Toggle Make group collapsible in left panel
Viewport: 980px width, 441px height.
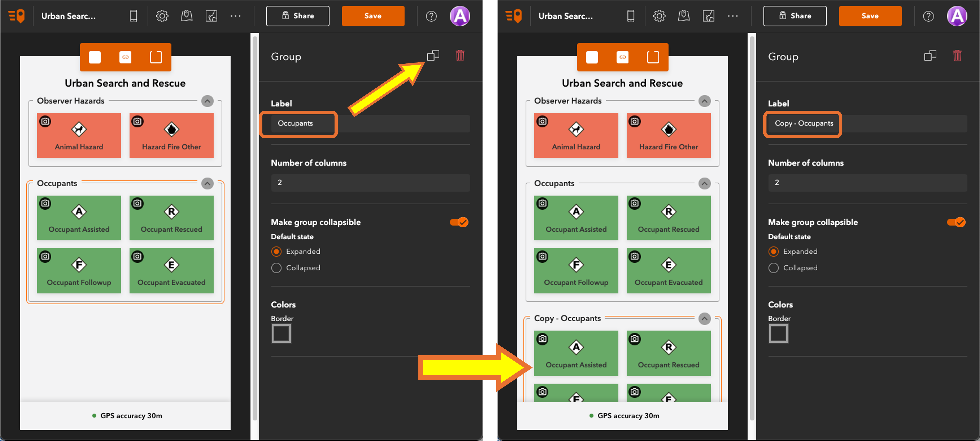click(459, 222)
